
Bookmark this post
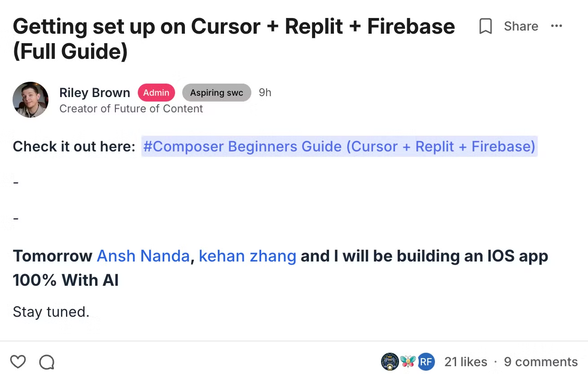[485, 27]
